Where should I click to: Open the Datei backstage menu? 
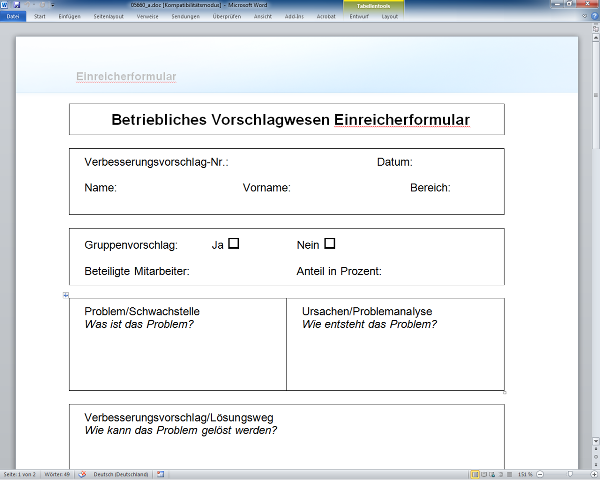(x=13, y=17)
